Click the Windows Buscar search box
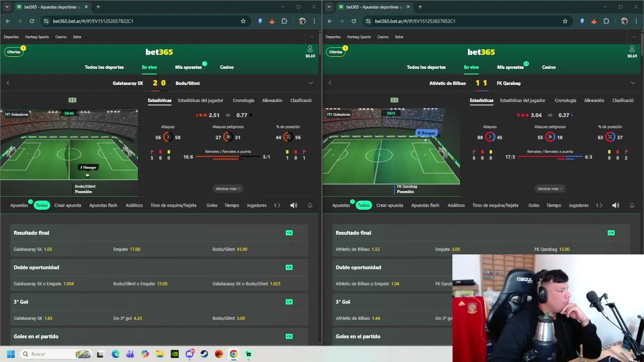Screen dimensions: 644x362 click(55, 354)
